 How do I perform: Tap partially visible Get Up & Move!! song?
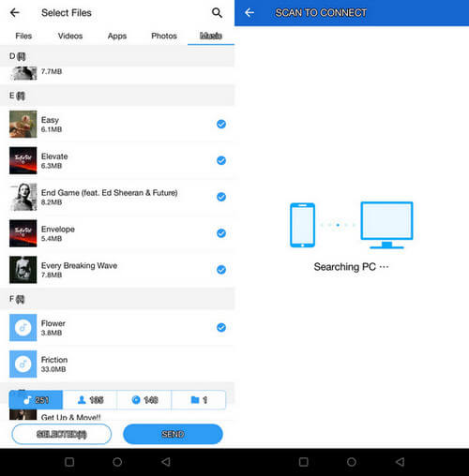pyautogui.click(x=117, y=415)
